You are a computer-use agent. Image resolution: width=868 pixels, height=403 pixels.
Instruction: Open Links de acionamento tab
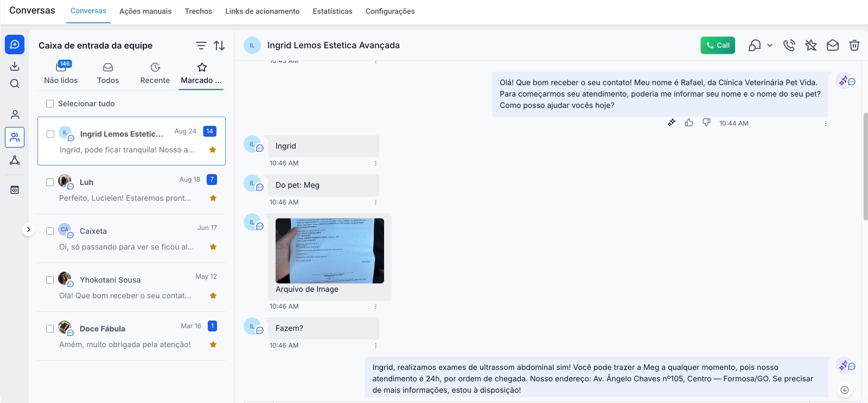coord(263,11)
